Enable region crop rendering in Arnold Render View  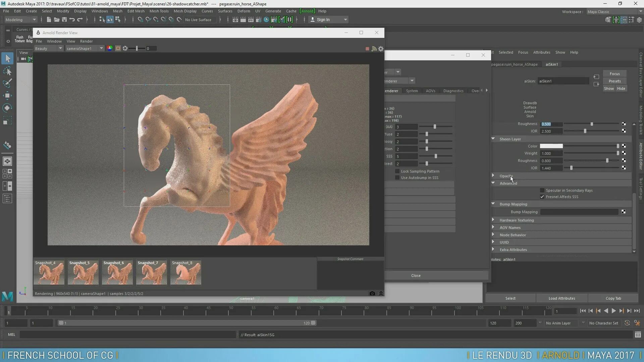click(x=118, y=48)
